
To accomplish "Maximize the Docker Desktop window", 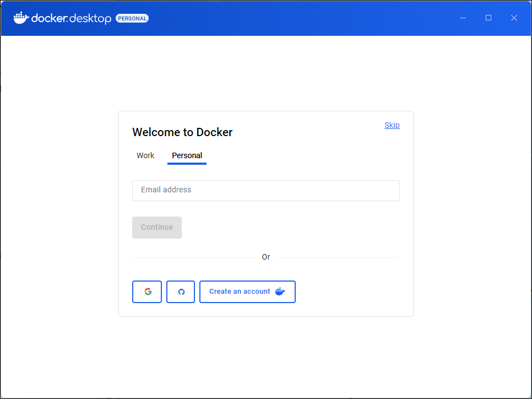I will point(488,18).
